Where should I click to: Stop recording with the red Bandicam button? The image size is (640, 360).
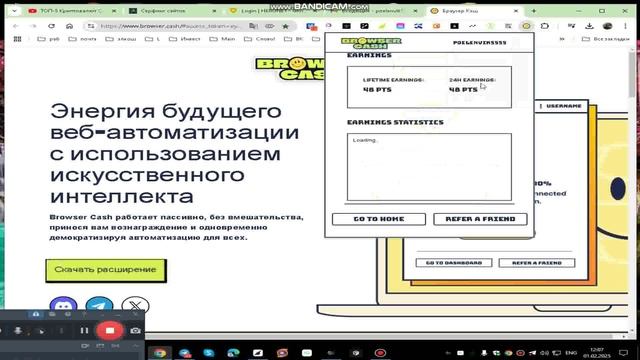pyautogui.click(x=110, y=331)
